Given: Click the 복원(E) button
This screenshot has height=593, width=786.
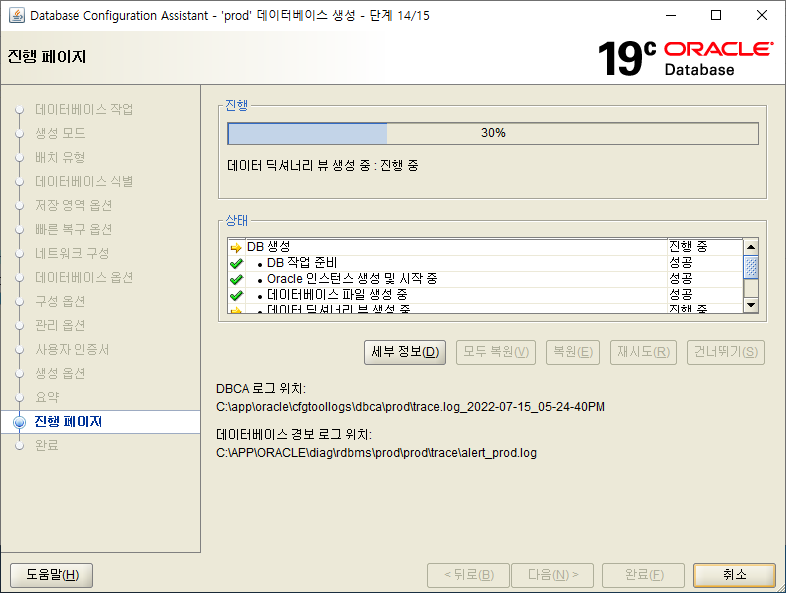Looking at the screenshot, I should point(573,352).
